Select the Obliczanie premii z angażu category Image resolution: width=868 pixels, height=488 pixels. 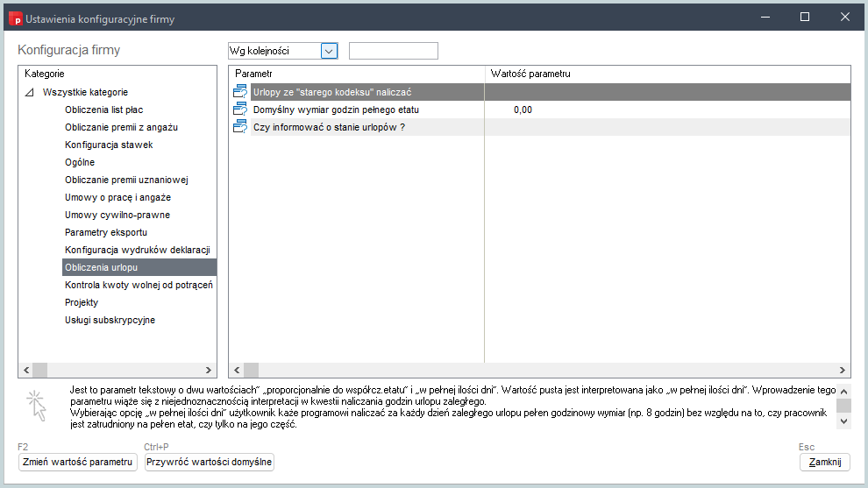[x=121, y=127]
